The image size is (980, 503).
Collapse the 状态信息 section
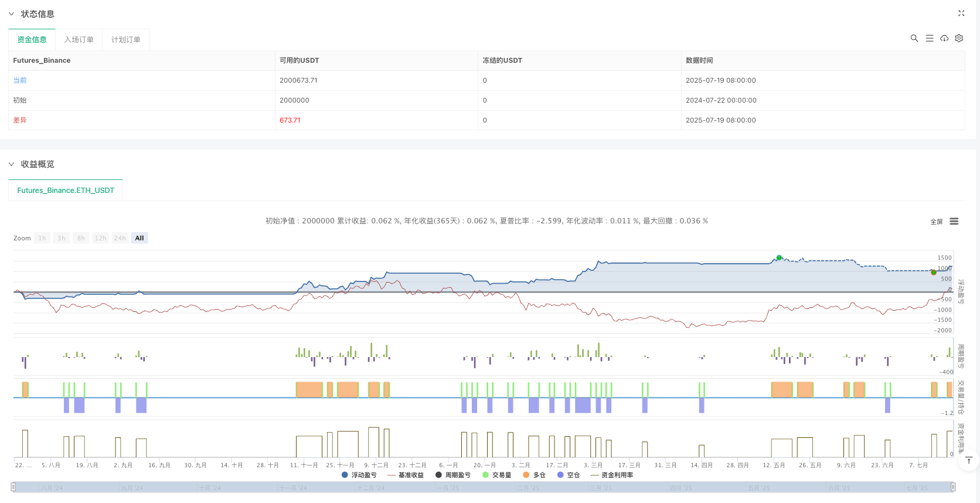click(11, 14)
